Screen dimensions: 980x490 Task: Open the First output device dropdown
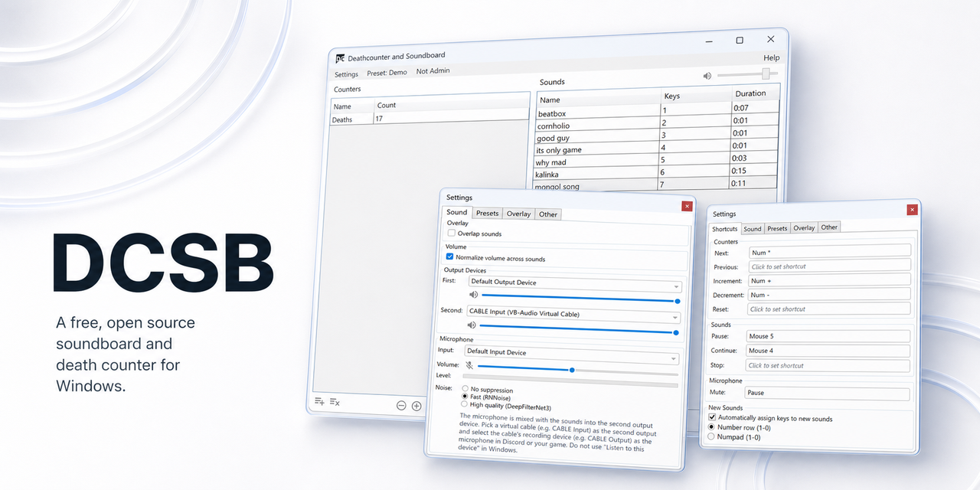click(574, 283)
